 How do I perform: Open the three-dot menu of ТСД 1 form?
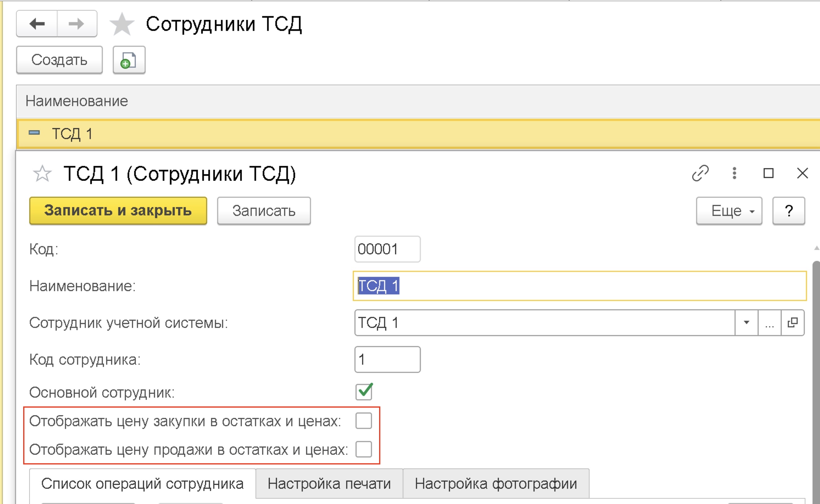pyautogui.click(x=734, y=173)
